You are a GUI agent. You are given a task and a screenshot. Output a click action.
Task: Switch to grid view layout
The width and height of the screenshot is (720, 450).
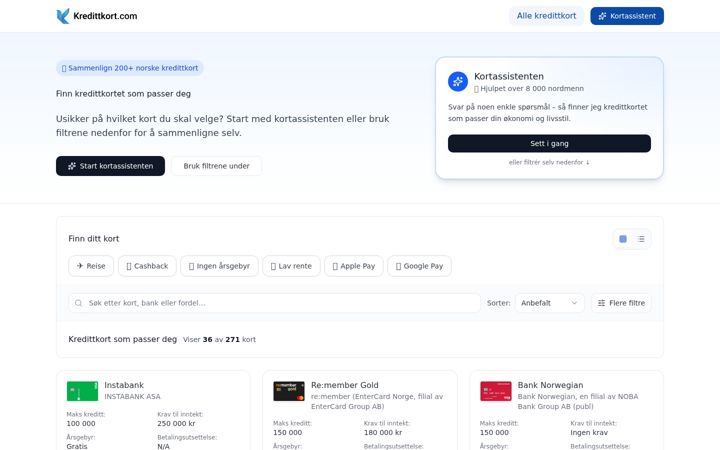point(623,239)
